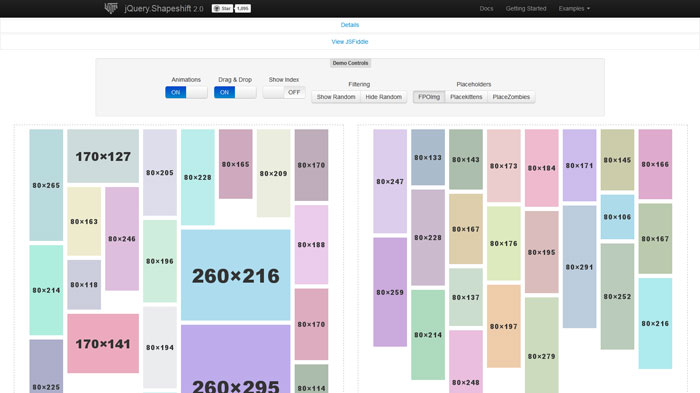The image size is (700, 393).
Task: Select the 80×176 tile
Action: point(504,243)
